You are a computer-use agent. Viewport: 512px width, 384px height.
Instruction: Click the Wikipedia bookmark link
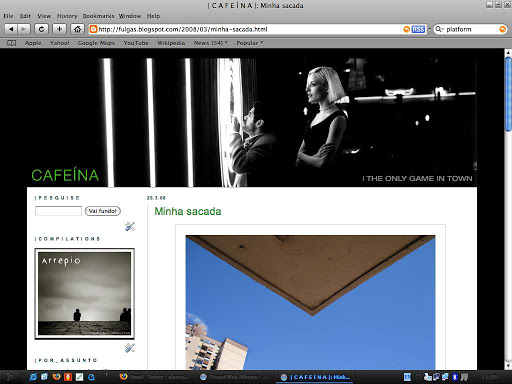[x=171, y=43]
